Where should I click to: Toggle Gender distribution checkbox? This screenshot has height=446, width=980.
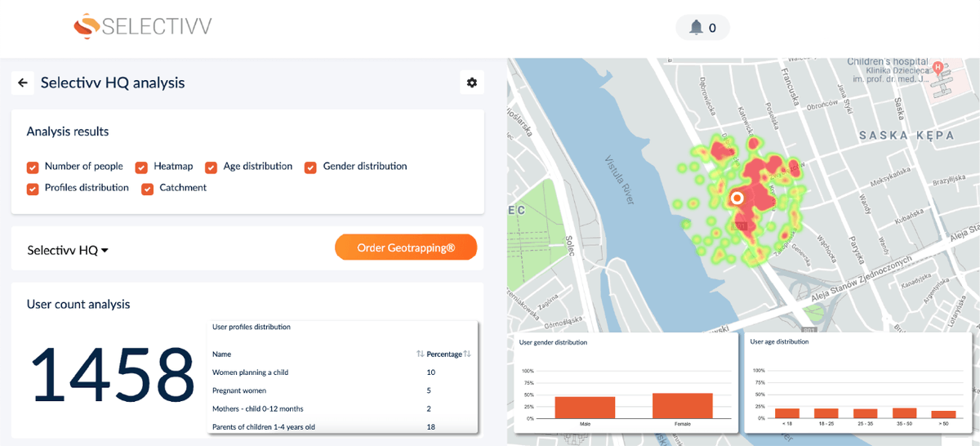pyautogui.click(x=310, y=167)
